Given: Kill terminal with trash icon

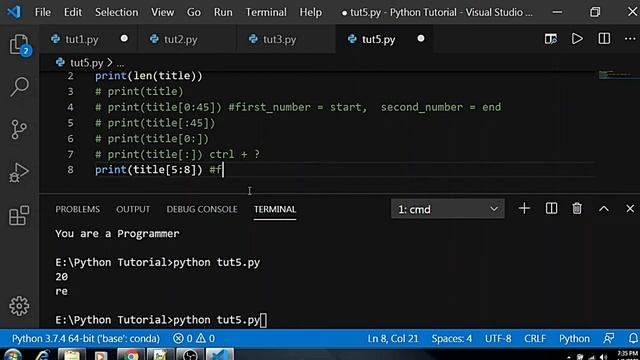Looking at the screenshot, I should click(x=577, y=209).
